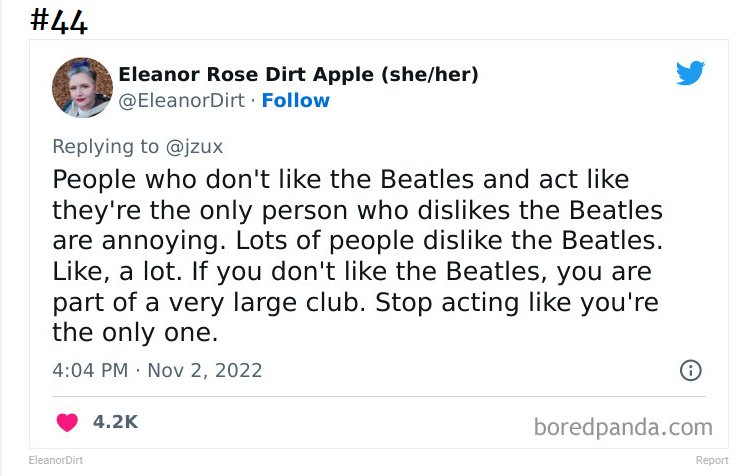Viewport: 746px width, 476px height.
Task: Click the @EleanorDirt handle under the name
Action: [181, 101]
